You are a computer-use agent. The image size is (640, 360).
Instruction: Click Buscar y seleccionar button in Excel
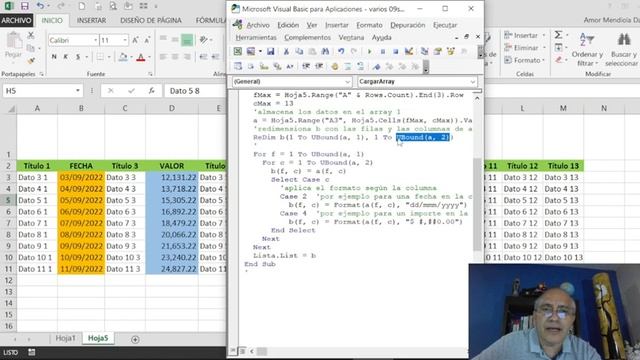(622, 49)
